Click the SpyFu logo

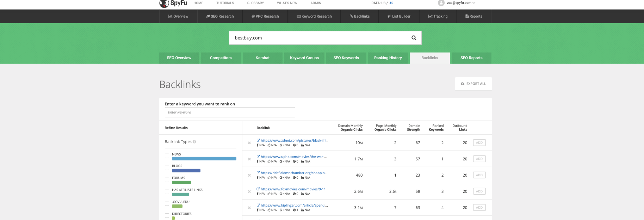pos(173,3)
